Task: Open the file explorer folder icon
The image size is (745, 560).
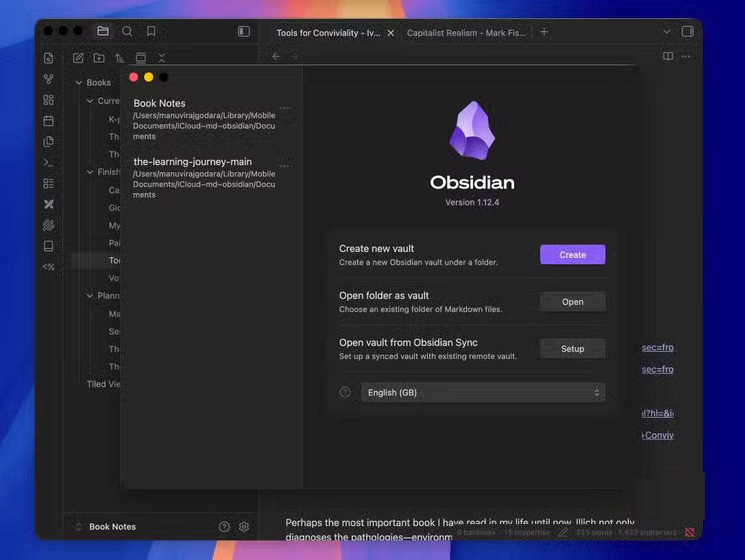Action: click(x=103, y=31)
